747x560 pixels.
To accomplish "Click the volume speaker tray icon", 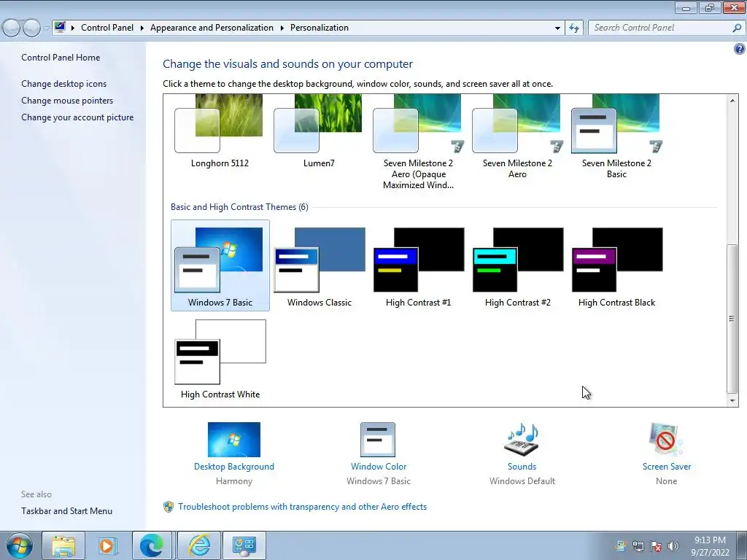I will [x=673, y=546].
